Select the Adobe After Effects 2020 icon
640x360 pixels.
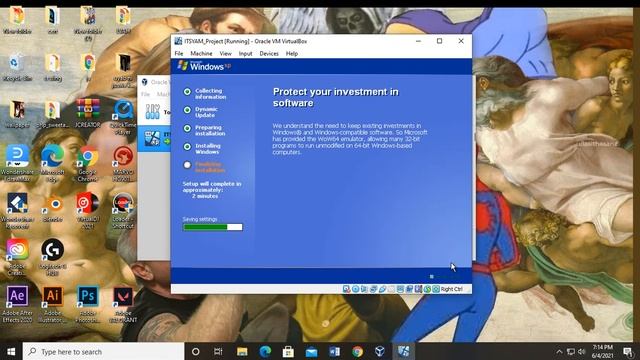click(x=17, y=304)
